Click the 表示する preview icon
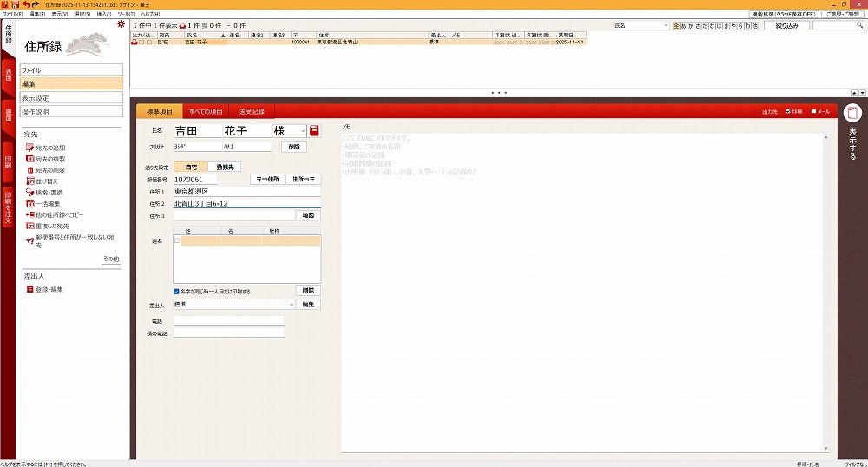 (852, 113)
